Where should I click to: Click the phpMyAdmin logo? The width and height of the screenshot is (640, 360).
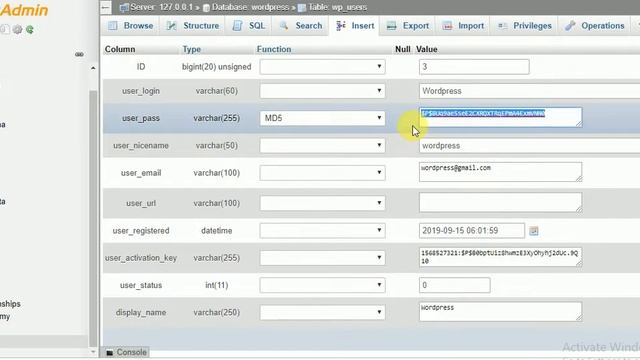coord(24,10)
